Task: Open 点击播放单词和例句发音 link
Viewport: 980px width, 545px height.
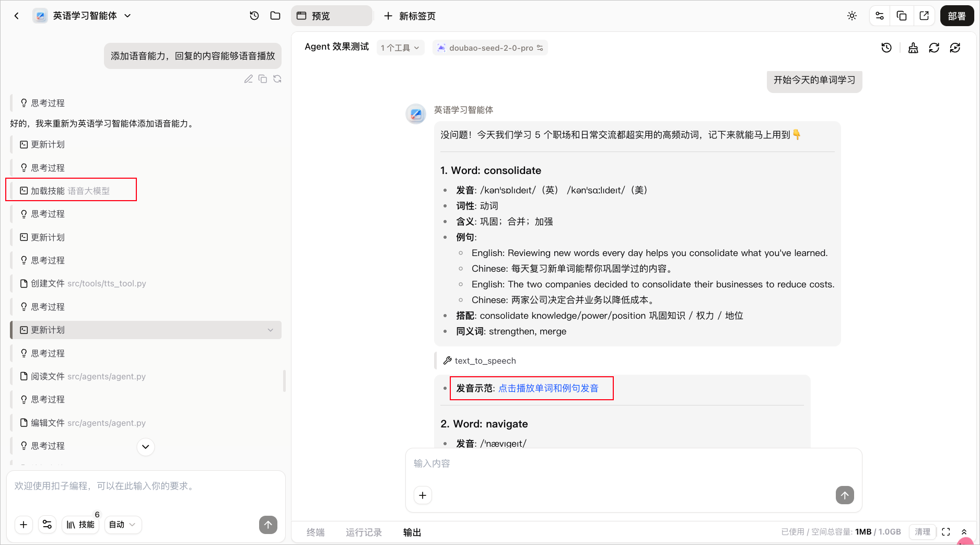Action: (x=549, y=388)
